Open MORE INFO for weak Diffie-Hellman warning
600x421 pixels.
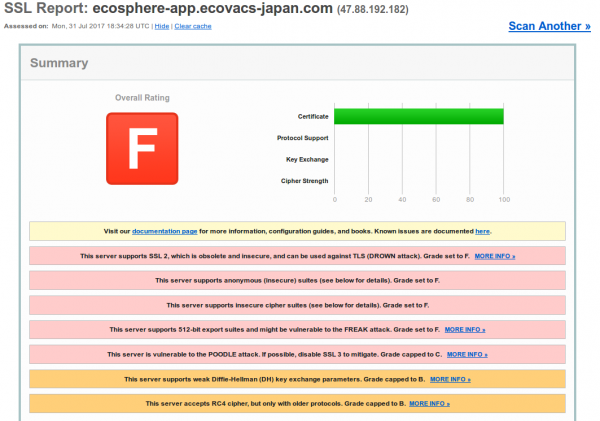(450, 379)
